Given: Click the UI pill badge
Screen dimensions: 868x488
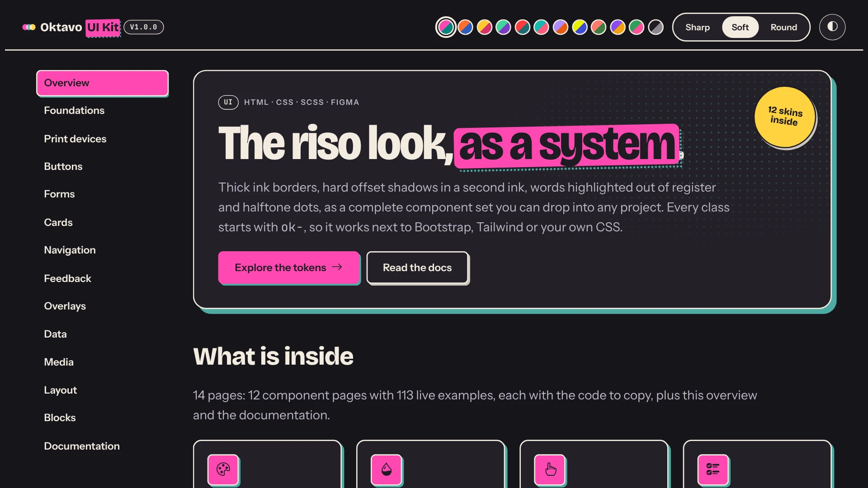Looking at the screenshot, I should point(228,102).
